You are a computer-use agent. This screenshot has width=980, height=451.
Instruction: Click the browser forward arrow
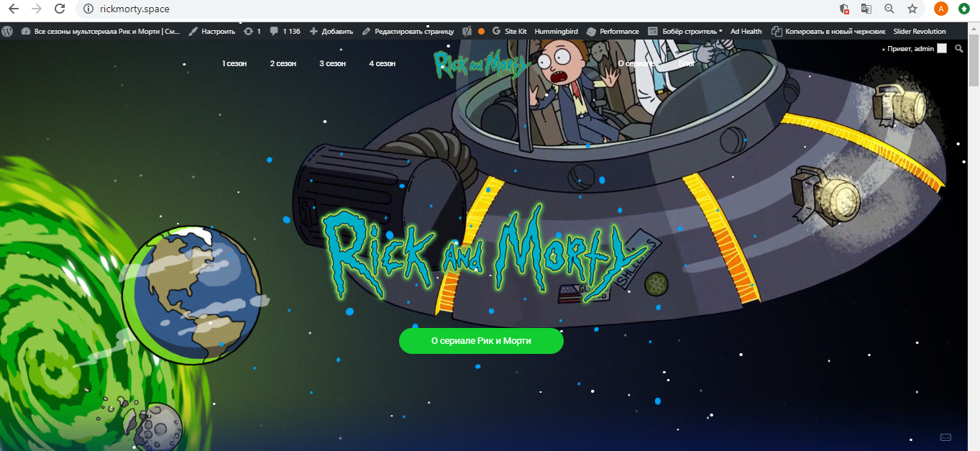(36, 9)
